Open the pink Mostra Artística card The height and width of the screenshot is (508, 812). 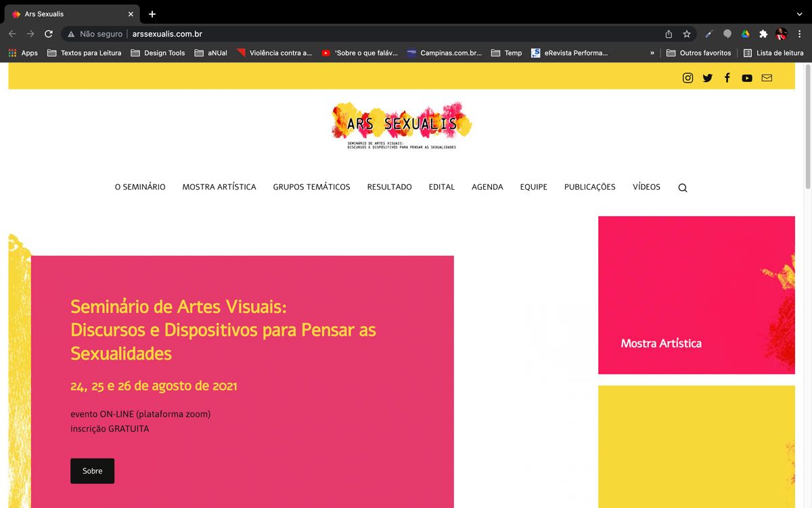(696, 295)
